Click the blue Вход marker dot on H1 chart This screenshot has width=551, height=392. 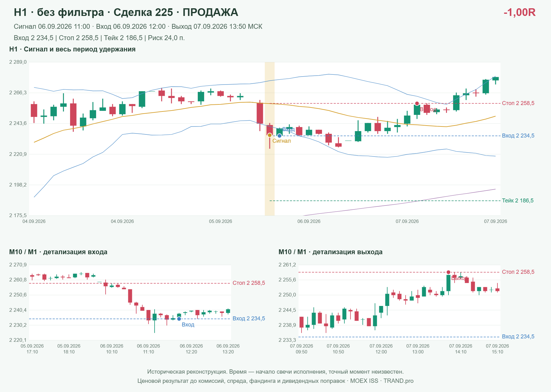(279, 136)
